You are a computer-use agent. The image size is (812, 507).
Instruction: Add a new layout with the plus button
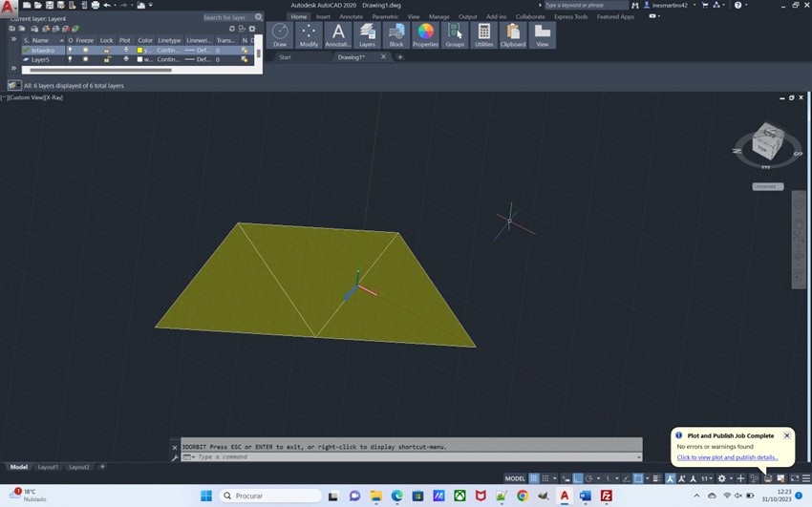(x=102, y=467)
